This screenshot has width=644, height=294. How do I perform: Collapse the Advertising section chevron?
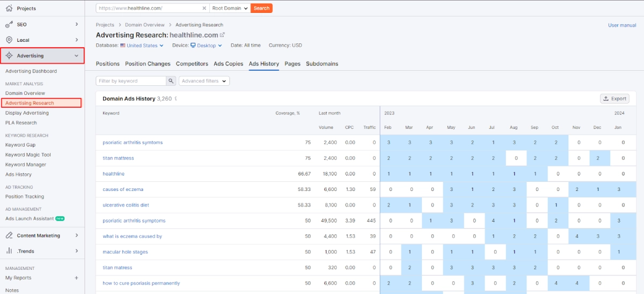[76, 55]
